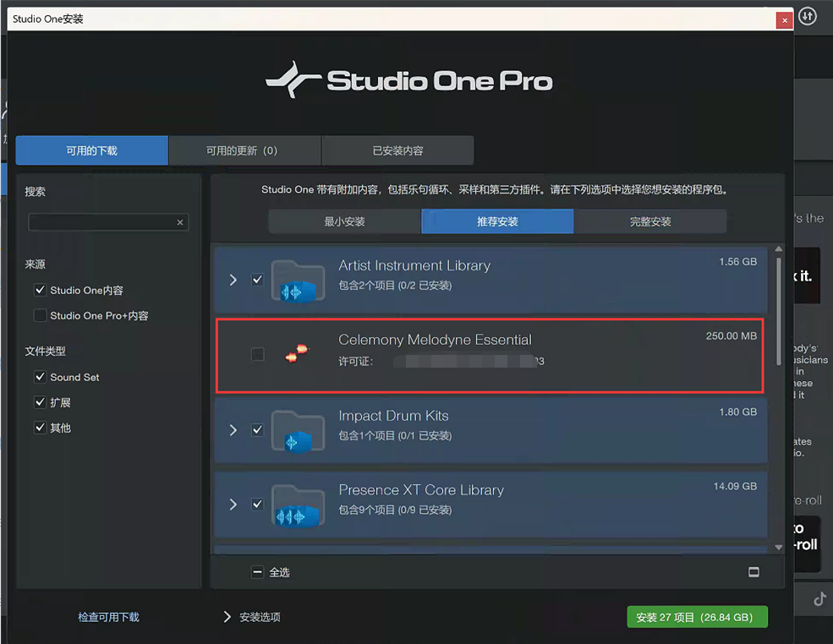Click the TikTok icon in the background window

point(819,599)
